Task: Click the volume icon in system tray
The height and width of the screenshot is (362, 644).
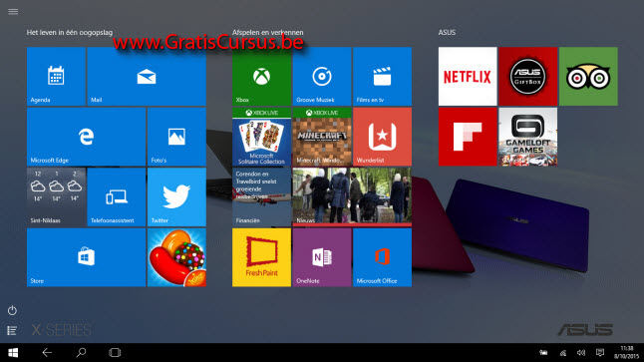Action: [581, 353]
